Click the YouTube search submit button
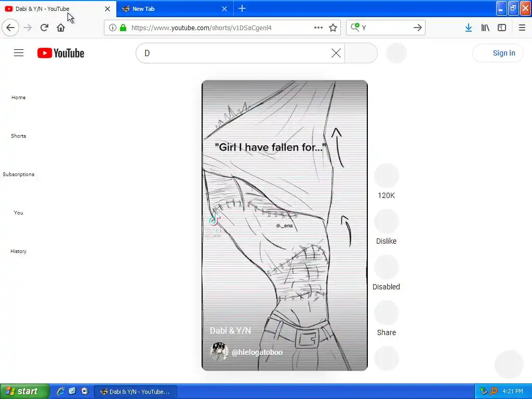This screenshot has height=399, width=532. pyautogui.click(x=361, y=53)
